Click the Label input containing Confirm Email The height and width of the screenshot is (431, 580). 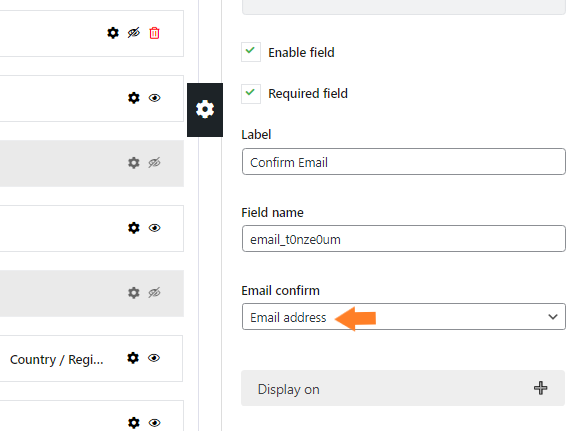(x=404, y=162)
